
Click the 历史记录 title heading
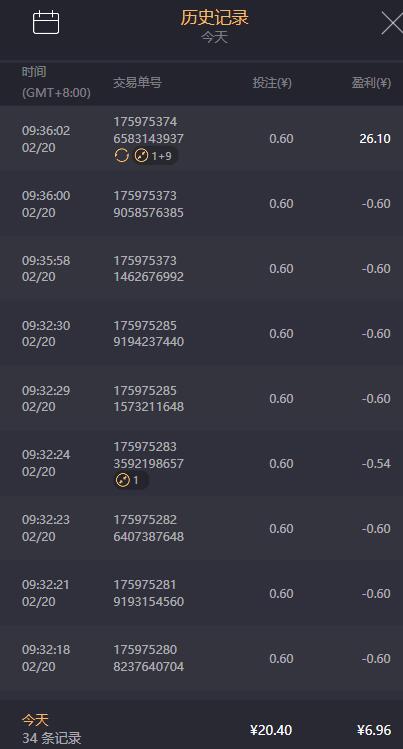tap(214, 18)
